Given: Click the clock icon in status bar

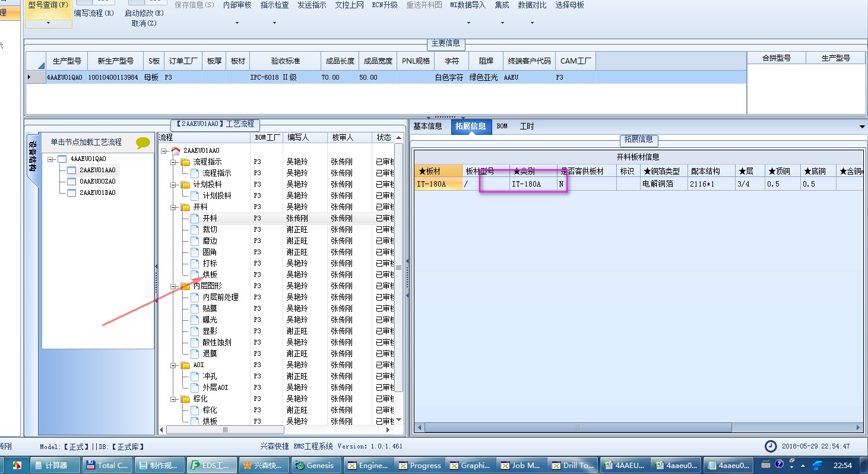Looking at the screenshot, I should click(x=771, y=446).
